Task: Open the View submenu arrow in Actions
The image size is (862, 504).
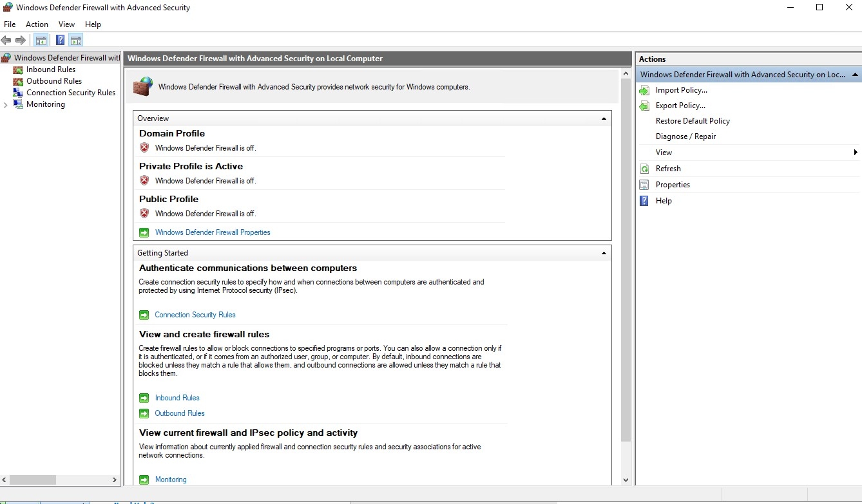Action: pos(855,153)
